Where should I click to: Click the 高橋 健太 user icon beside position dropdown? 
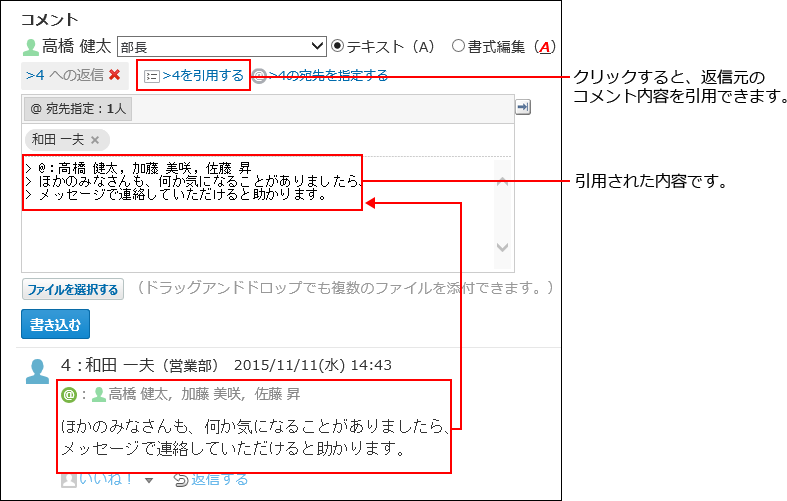pyautogui.click(x=31, y=47)
